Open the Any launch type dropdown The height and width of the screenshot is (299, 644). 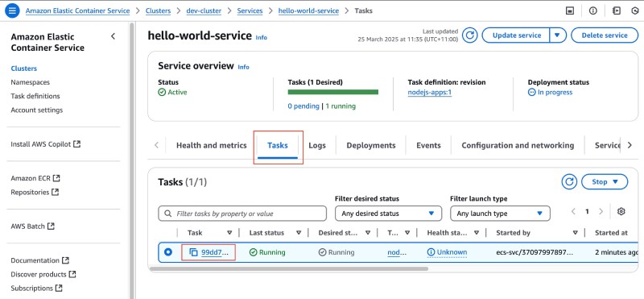[500, 214]
